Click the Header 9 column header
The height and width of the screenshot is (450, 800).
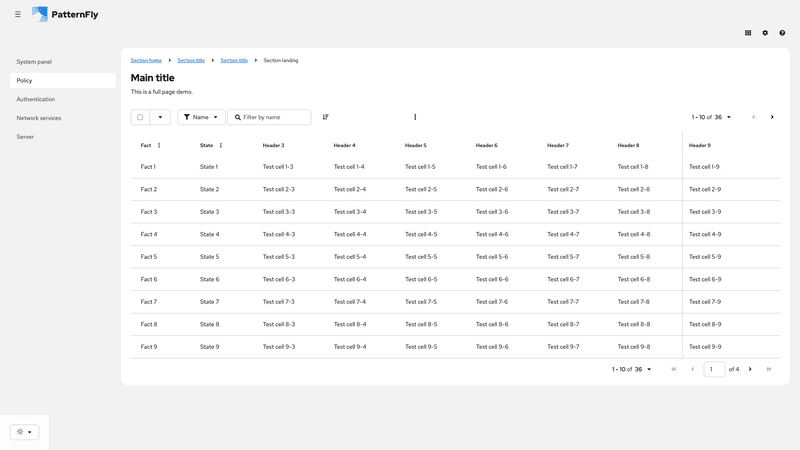pyautogui.click(x=699, y=145)
